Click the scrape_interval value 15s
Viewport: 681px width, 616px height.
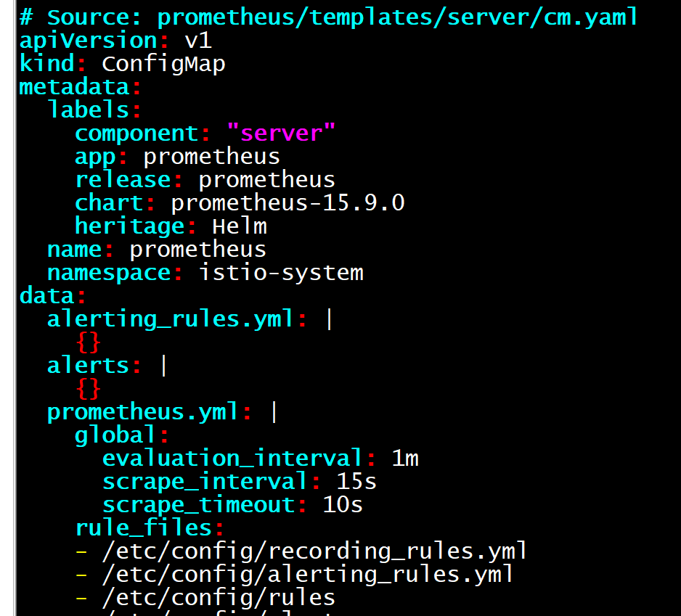coord(356,482)
